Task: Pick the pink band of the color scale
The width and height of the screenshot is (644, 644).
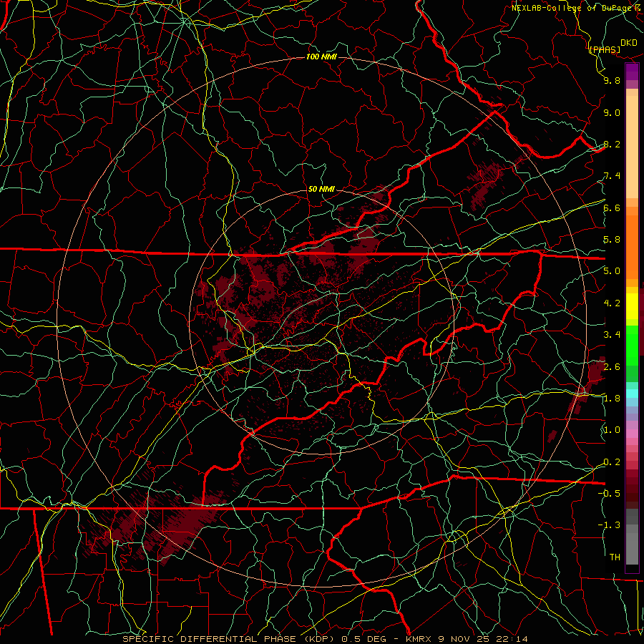Action: pyautogui.click(x=632, y=434)
